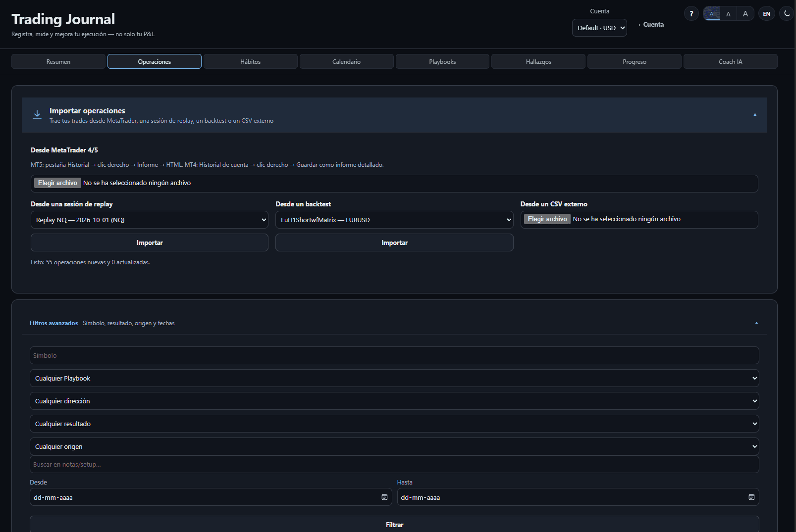Focus the Símbolo input field
The width and height of the screenshot is (796, 532).
tap(394, 355)
